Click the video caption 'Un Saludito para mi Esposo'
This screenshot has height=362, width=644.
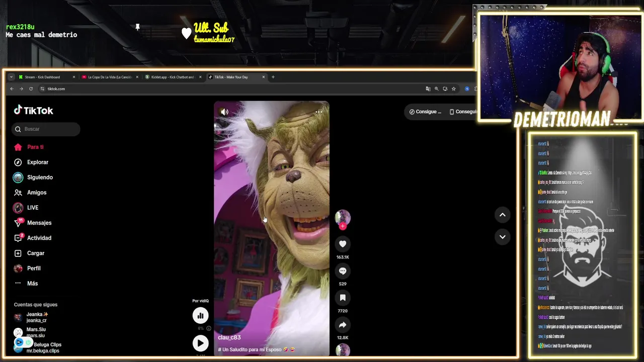256,349
